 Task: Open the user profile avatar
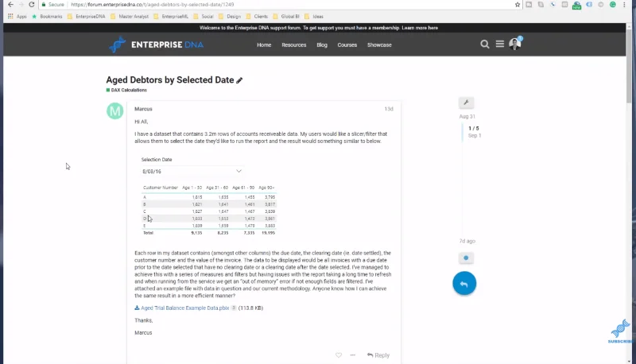coord(514,44)
